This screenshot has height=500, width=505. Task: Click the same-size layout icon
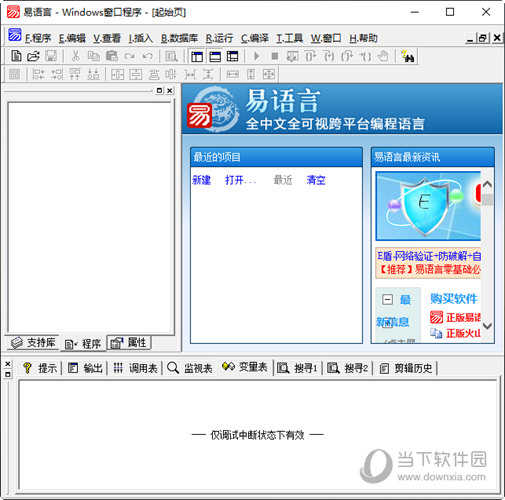[269, 74]
